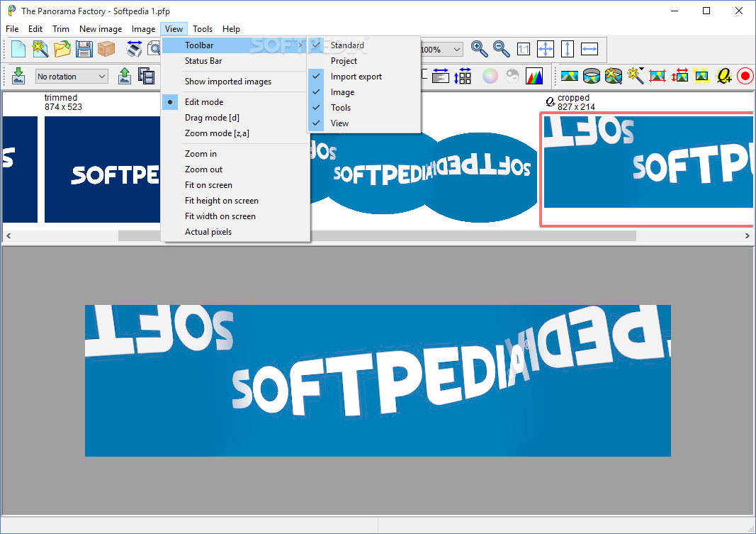Click the Fit width horizontal arrow icon

click(x=589, y=49)
